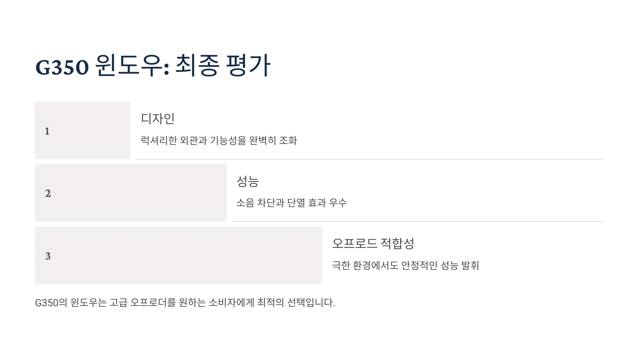The image size is (644, 362).
Task: Select the text 소음 차단과 단열 효과 우수
Action: click(292, 202)
